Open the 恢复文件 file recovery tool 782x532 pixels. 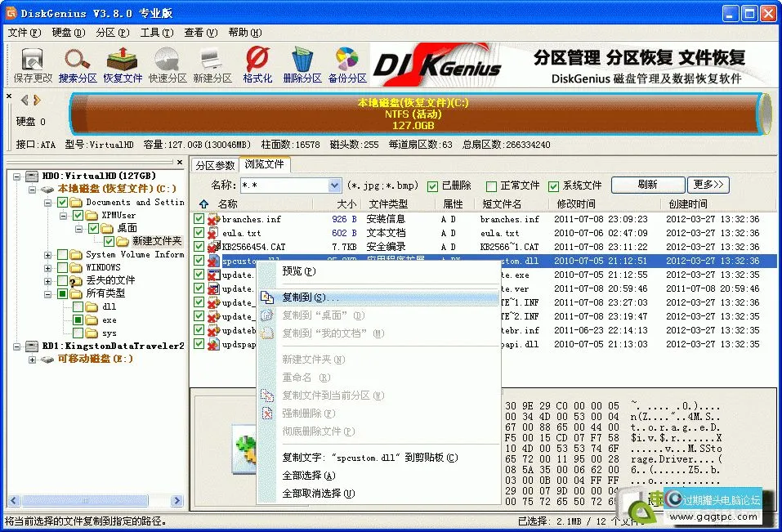point(121,61)
